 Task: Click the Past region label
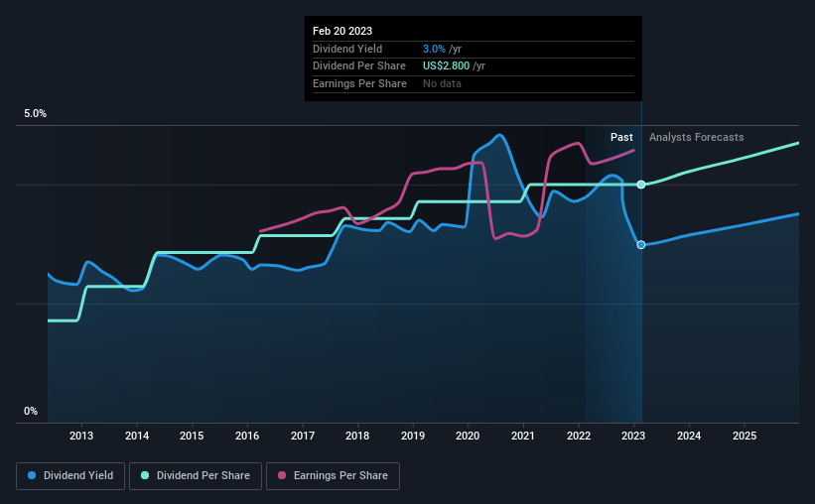tap(621, 137)
